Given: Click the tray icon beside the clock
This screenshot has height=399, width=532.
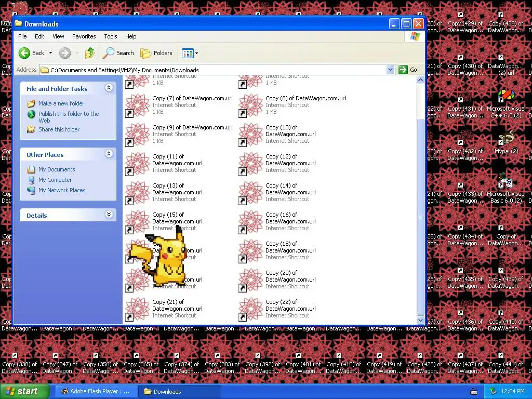Looking at the screenshot, I should coord(494,392).
